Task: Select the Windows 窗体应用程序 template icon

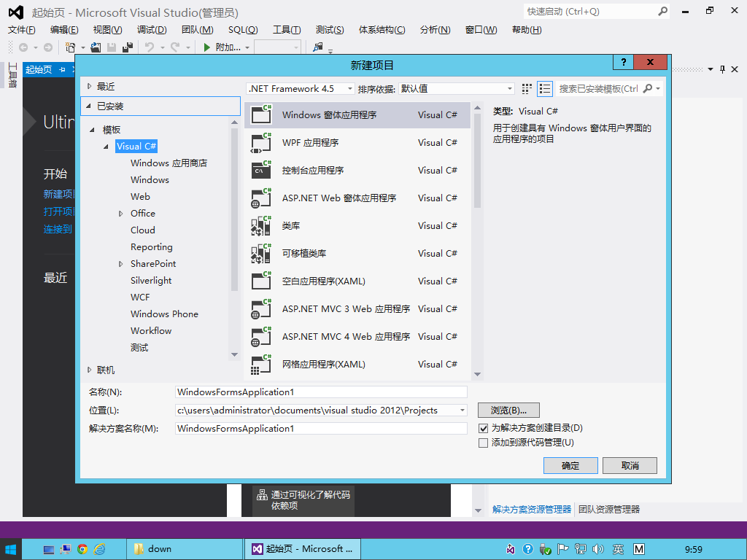Action: click(261, 114)
